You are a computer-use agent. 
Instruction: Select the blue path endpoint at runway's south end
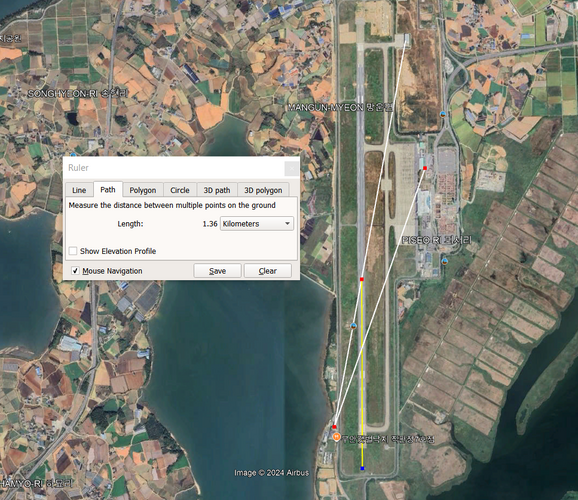pos(362,468)
